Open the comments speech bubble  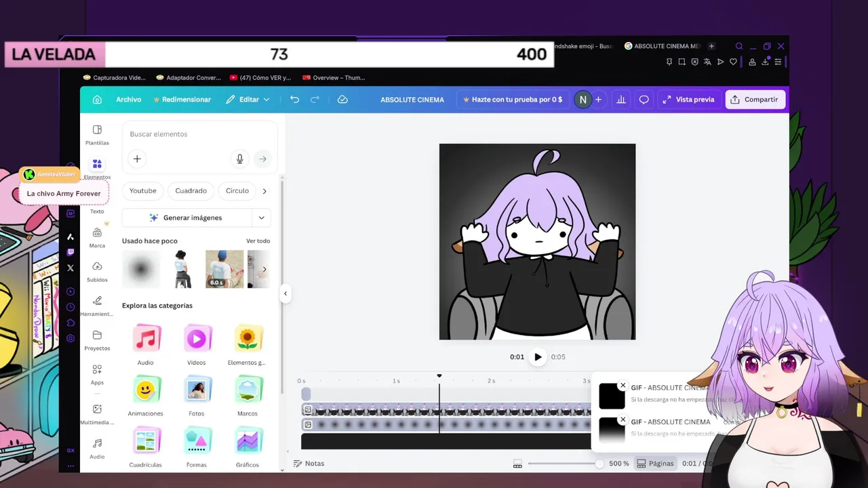tap(644, 100)
